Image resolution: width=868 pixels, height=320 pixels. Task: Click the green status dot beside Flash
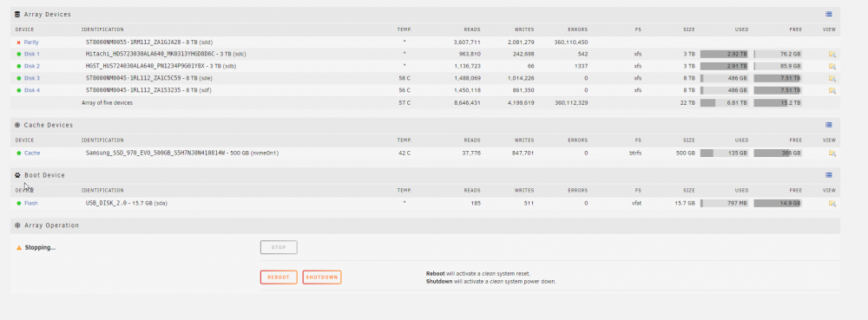(19, 204)
